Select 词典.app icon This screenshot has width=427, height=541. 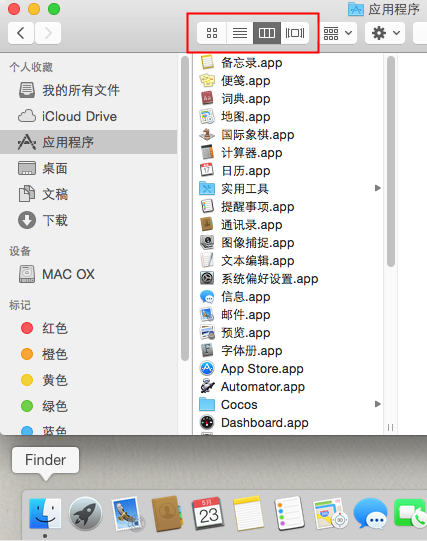pyautogui.click(x=207, y=98)
